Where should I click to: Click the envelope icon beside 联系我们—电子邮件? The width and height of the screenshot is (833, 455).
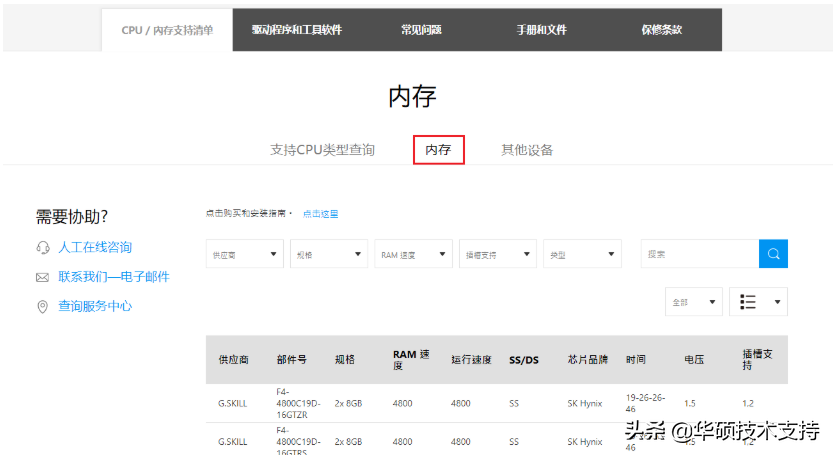click(x=42, y=277)
